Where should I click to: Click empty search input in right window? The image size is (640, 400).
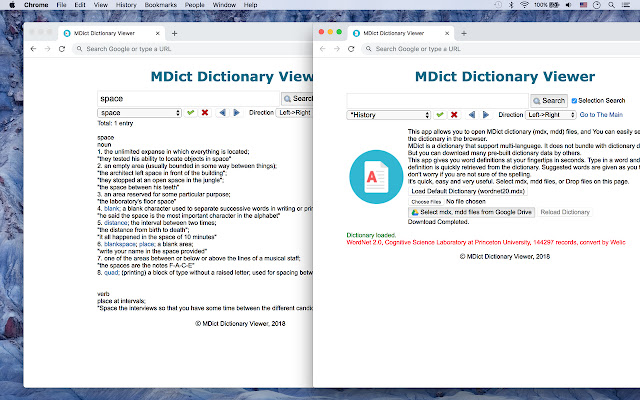[438, 100]
